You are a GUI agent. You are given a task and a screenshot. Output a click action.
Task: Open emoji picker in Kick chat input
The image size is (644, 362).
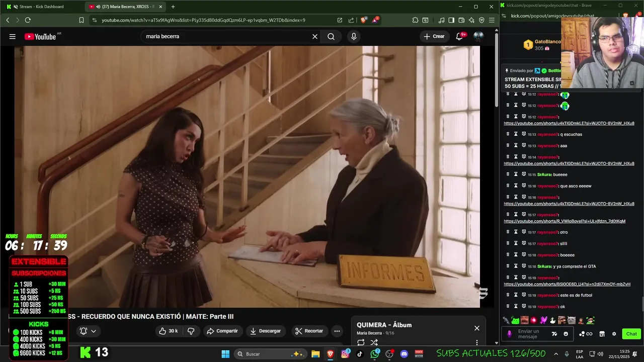[x=566, y=334]
